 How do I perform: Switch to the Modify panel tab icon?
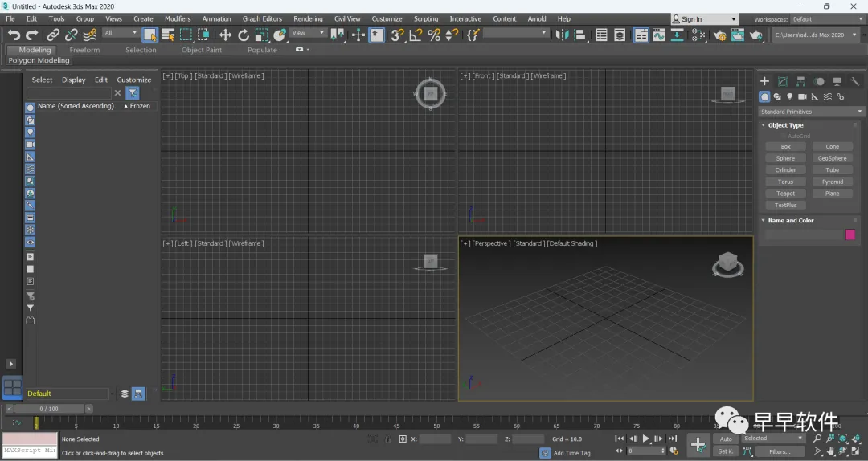782,81
